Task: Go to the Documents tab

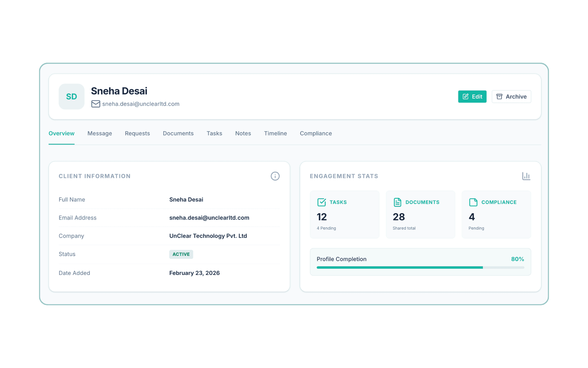Action: (178, 133)
